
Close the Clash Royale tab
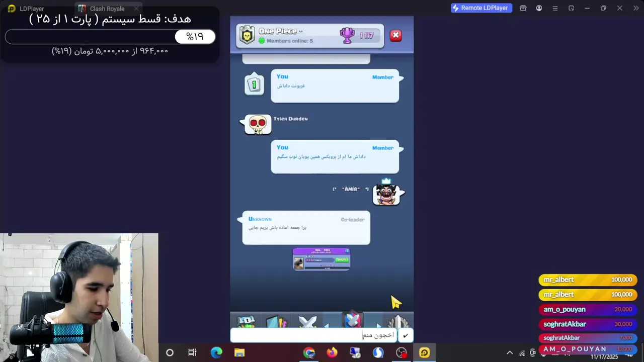pyautogui.click(x=136, y=9)
